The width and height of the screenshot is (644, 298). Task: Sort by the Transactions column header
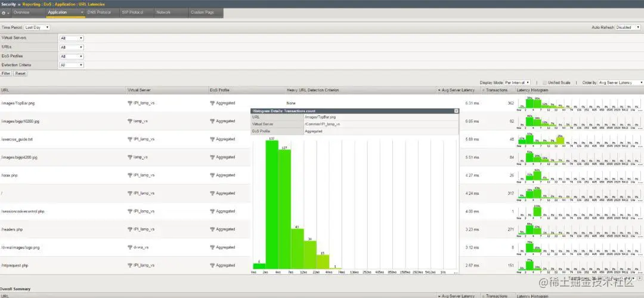(497, 90)
